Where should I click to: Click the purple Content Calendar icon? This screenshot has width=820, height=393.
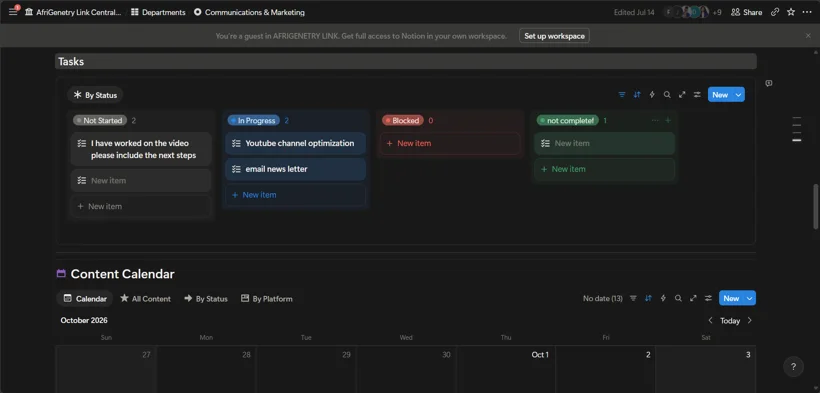[x=61, y=273]
